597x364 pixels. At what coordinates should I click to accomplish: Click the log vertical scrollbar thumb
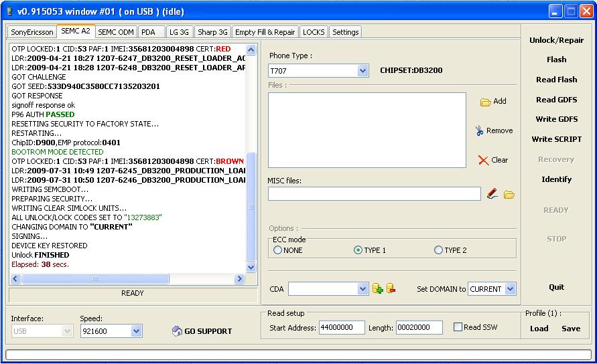tap(251, 207)
